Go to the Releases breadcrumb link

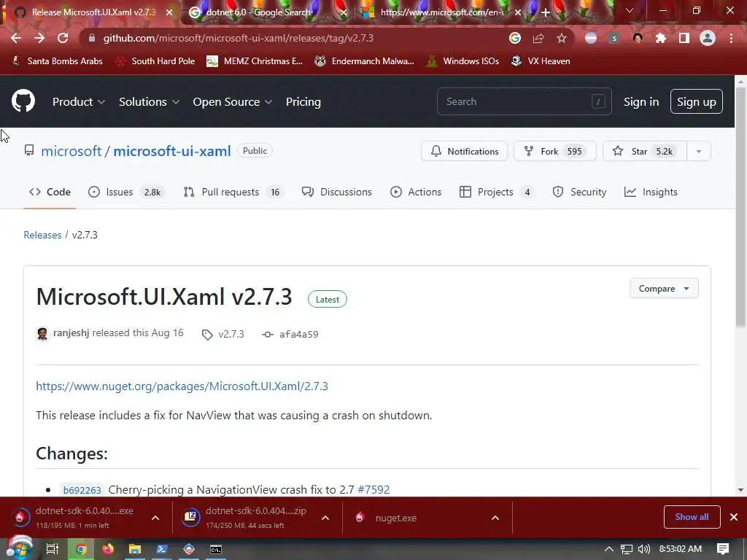(x=42, y=235)
